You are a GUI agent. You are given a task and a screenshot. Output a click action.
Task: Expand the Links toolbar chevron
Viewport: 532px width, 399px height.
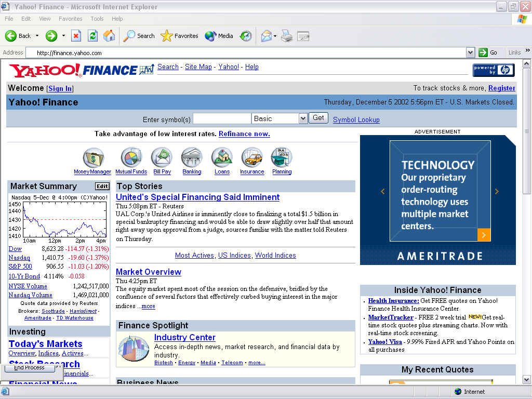click(528, 50)
